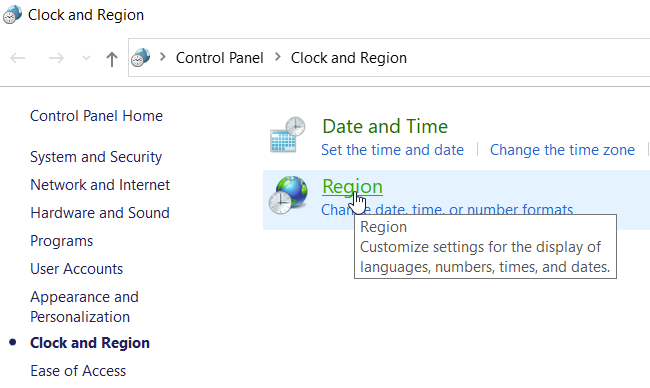Open the recent locations dropdown arrow
Image resolution: width=650 pixels, height=388 pixels.
(x=86, y=58)
